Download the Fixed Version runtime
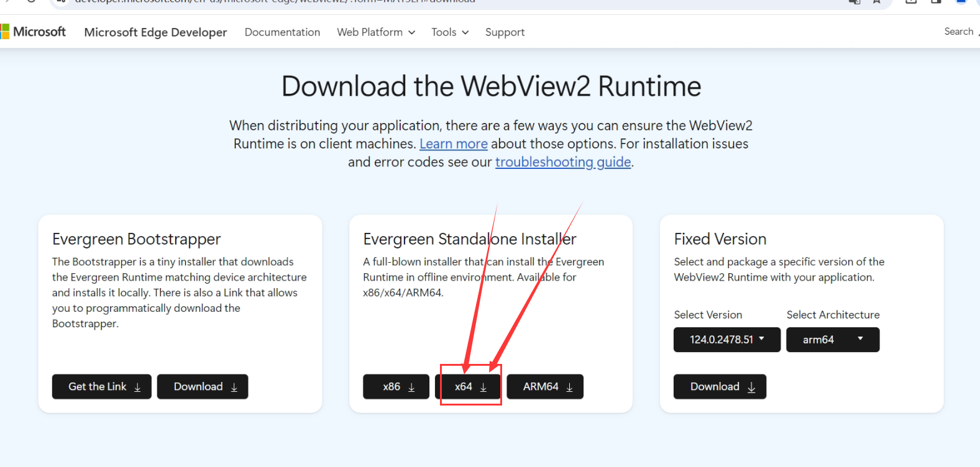 click(720, 387)
